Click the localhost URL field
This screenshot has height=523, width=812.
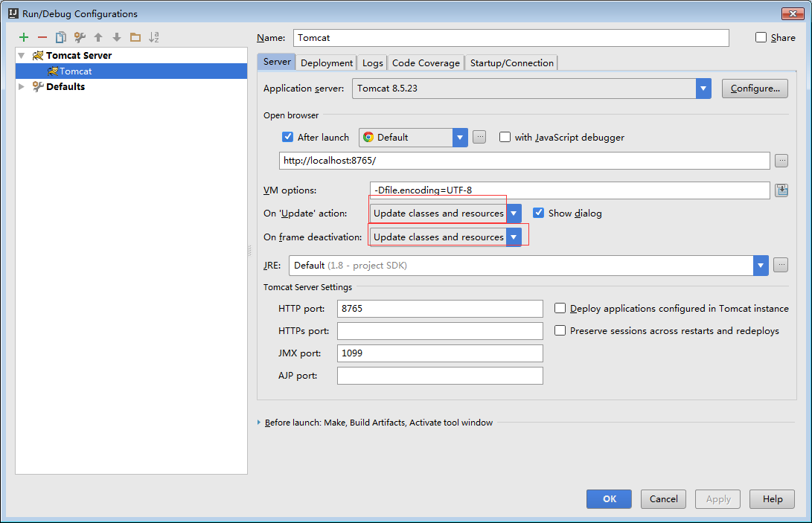click(x=525, y=161)
